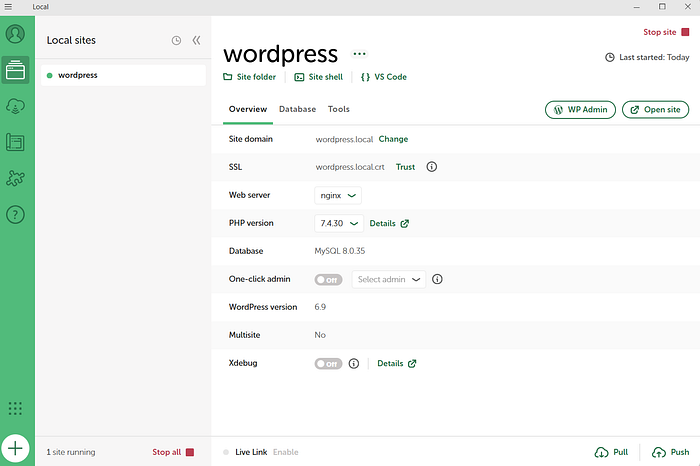
Task: Click the wordpress.local domain text
Action: click(x=344, y=140)
